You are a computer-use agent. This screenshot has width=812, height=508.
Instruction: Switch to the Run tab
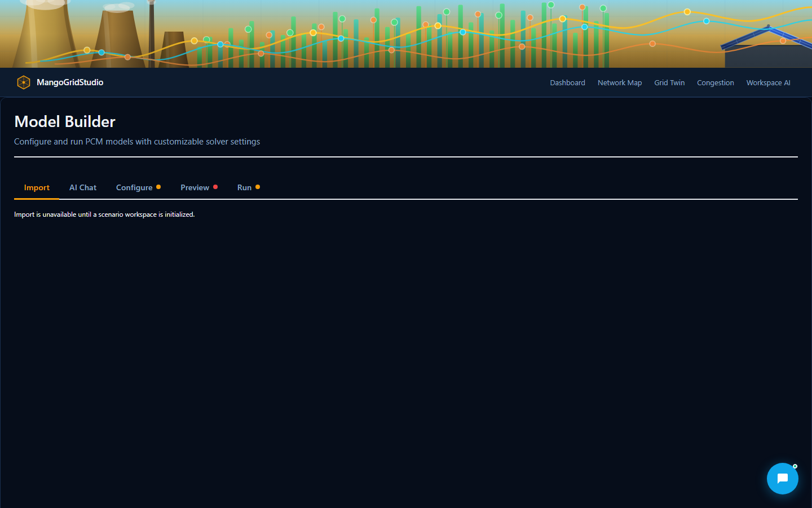point(248,187)
